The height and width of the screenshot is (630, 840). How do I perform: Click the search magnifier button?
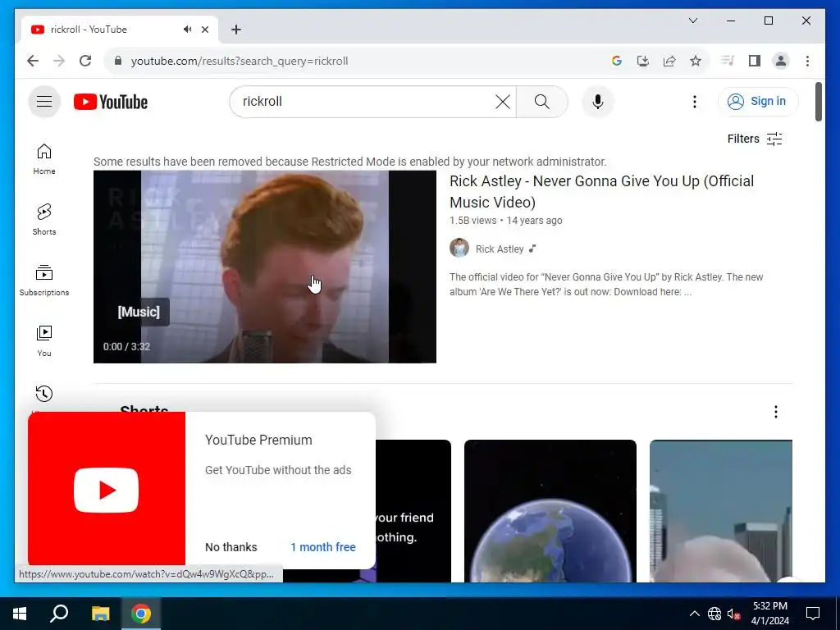(x=541, y=102)
